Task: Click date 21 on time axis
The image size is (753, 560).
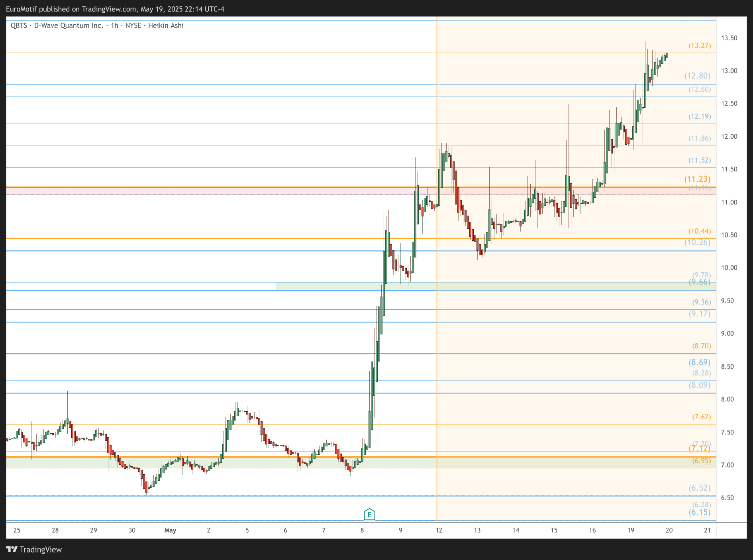Action: click(x=708, y=531)
